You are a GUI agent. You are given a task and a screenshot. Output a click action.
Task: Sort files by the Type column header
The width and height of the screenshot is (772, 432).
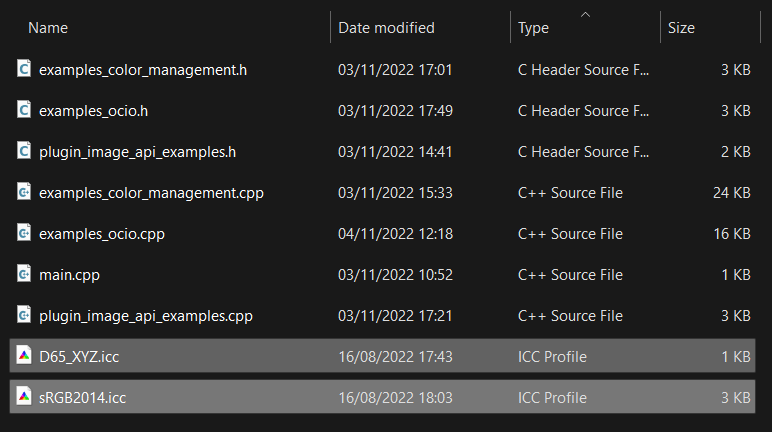pyautogui.click(x=533, y=28)
